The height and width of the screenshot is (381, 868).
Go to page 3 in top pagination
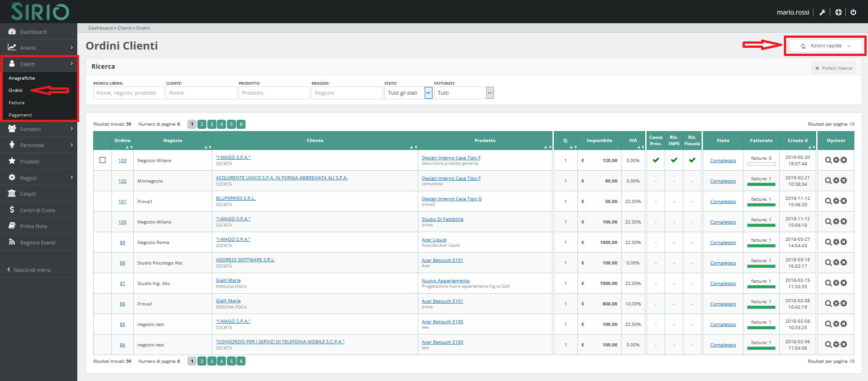[x=212, y=124]
